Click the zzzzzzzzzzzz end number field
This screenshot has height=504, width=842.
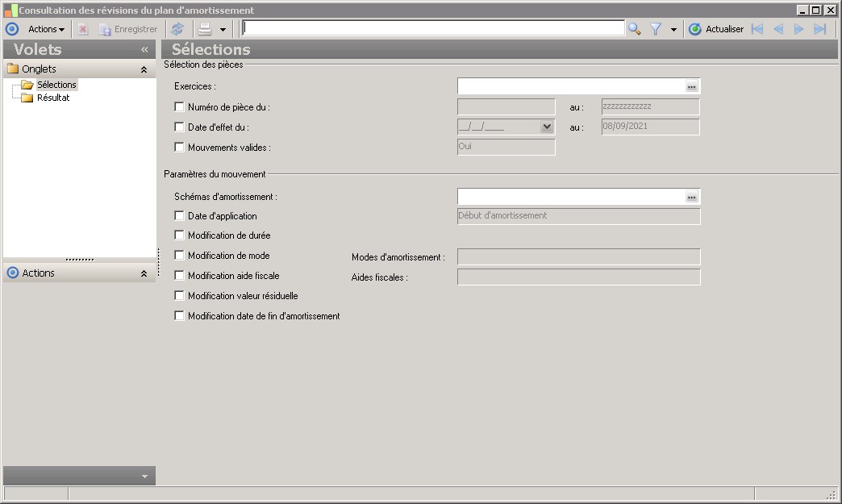point(651,106)
